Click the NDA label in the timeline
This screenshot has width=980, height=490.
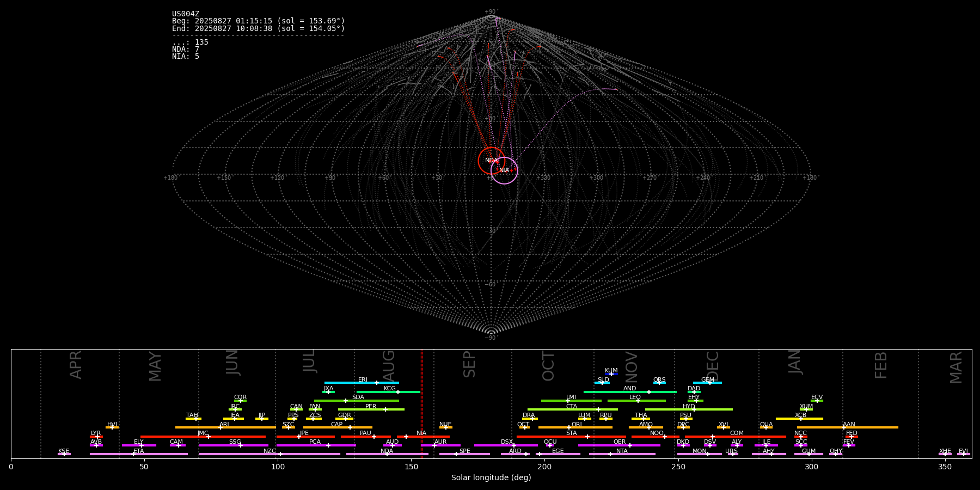[x=387, y=451]
